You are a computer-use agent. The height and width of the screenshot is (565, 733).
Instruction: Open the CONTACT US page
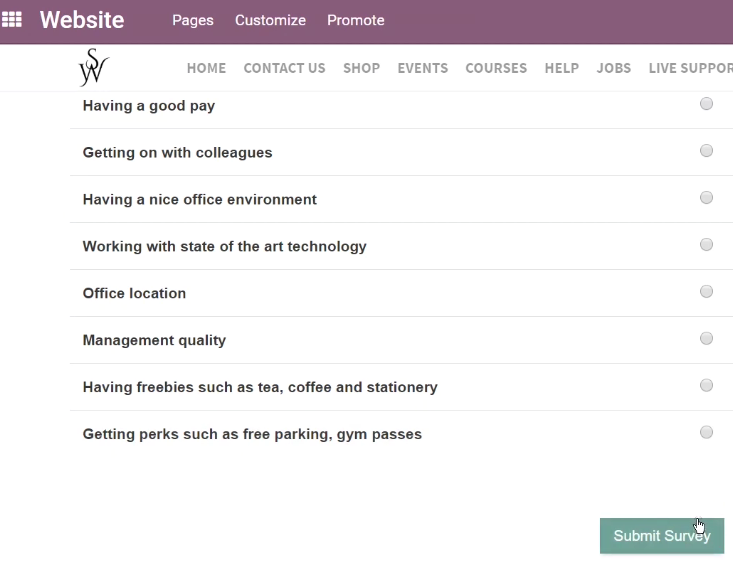(284, 68)
